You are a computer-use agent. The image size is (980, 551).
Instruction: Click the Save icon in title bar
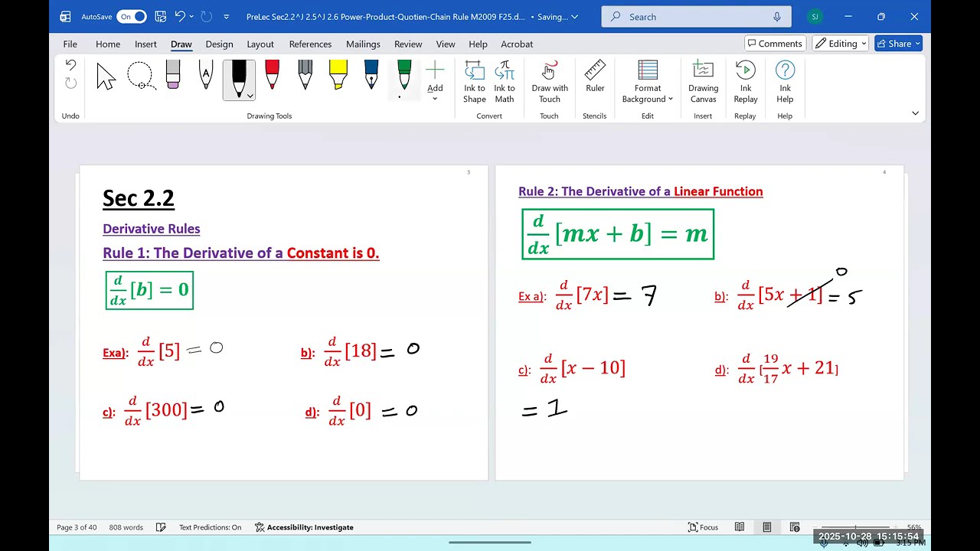pyautogui.click(x=160, y=16)
